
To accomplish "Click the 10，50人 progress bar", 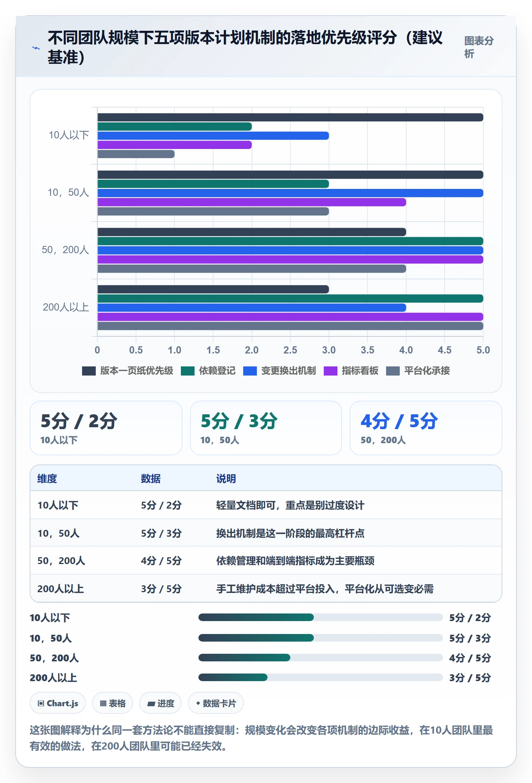I will tap(321, 637).
